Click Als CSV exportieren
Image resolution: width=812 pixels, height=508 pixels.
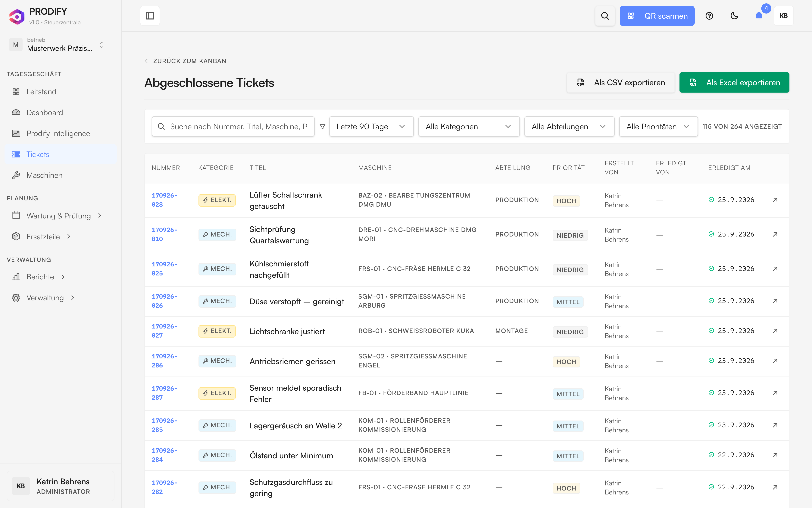click(x=620, y=83)
